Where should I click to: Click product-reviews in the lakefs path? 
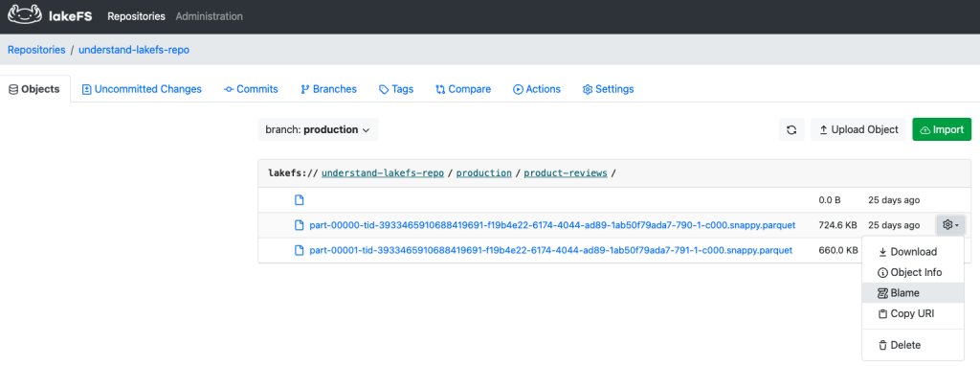(x=566, y=173)
